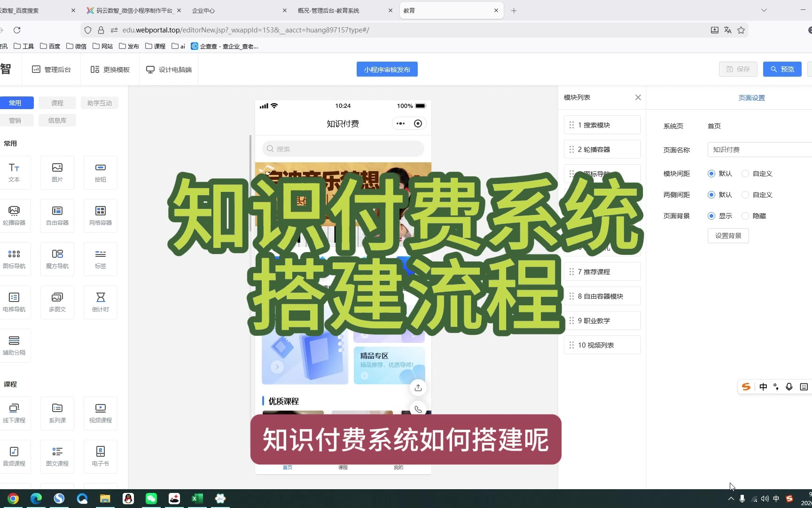The image size is (812, 508).
Task: Set 模块间距 to 自定义
Action: pos(745,174)
